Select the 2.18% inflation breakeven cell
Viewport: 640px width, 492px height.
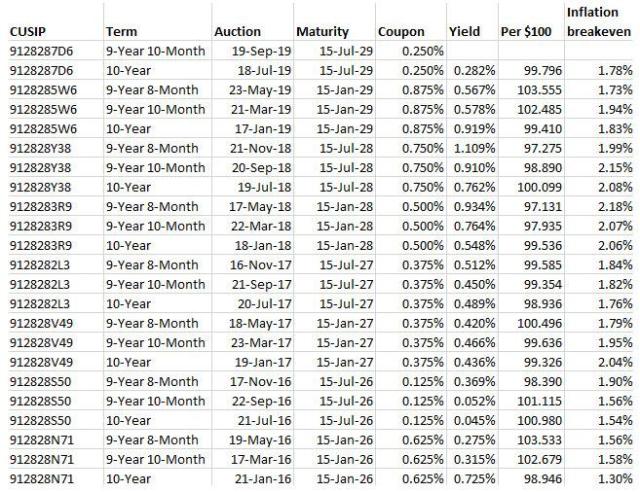coord(615,205)
